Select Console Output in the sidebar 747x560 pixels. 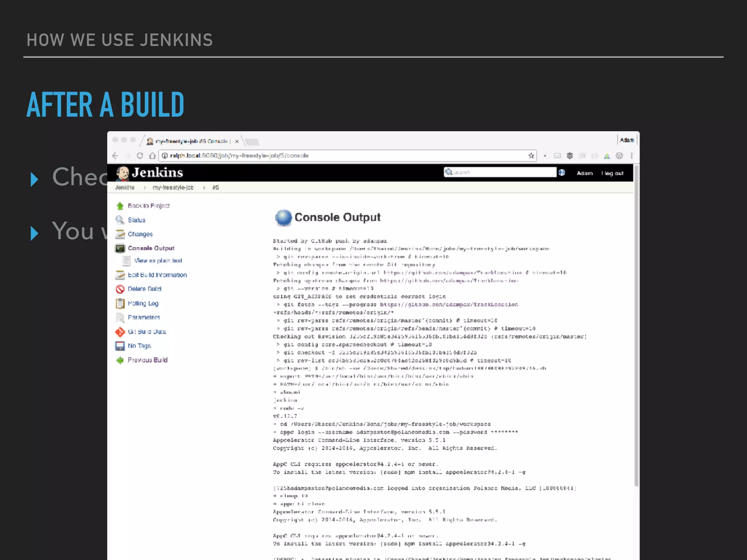coord(151,248)
